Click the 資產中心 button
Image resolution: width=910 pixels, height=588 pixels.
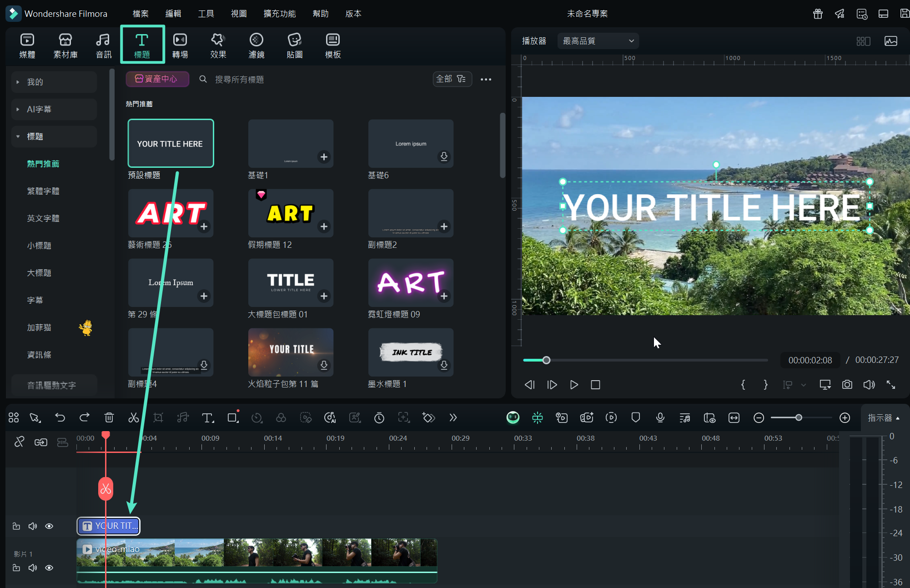coord(157,79)
